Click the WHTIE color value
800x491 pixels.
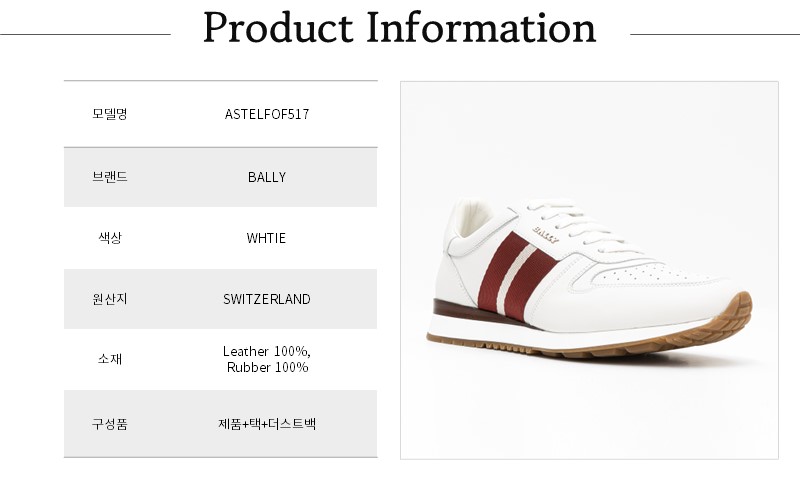click(x=267, y=238)
